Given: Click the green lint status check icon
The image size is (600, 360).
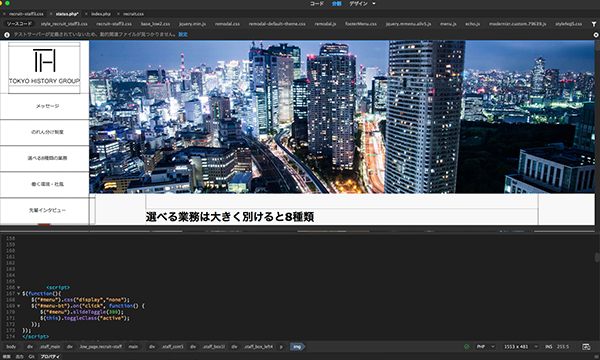Looking at the screenshot, I should (x=466, y=347).
